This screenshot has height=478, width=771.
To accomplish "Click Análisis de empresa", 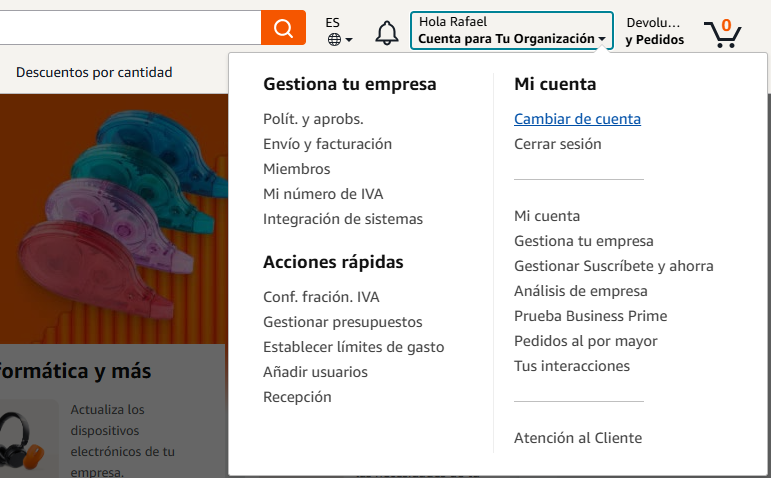I will (581, 291).
